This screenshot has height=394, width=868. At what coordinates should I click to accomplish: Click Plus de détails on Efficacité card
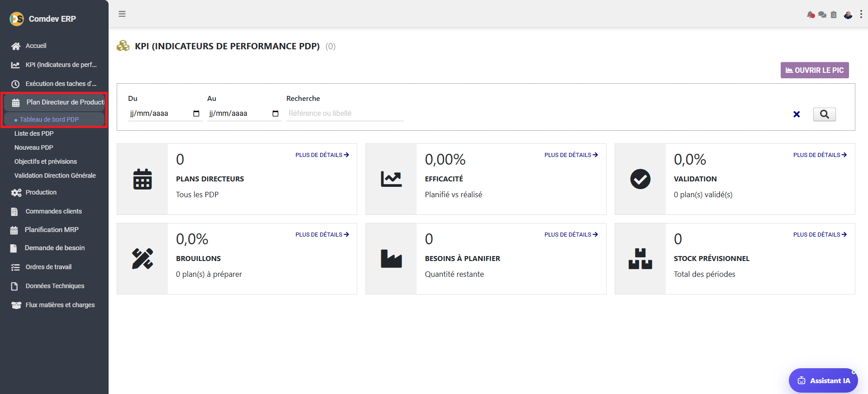coord(571,155)
